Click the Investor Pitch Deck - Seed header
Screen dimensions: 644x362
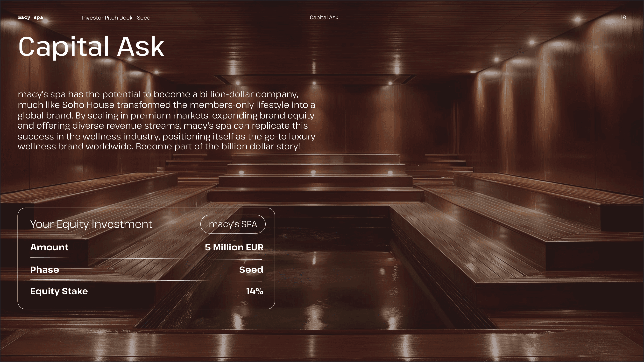116,18
